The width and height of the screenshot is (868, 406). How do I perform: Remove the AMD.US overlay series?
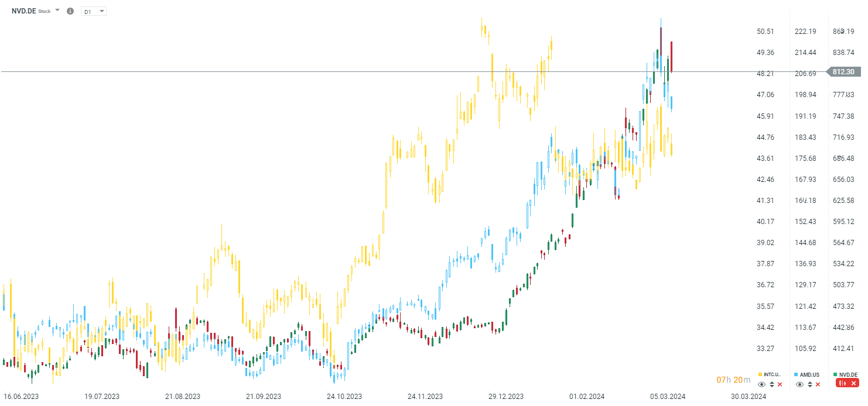click(818, 384)
